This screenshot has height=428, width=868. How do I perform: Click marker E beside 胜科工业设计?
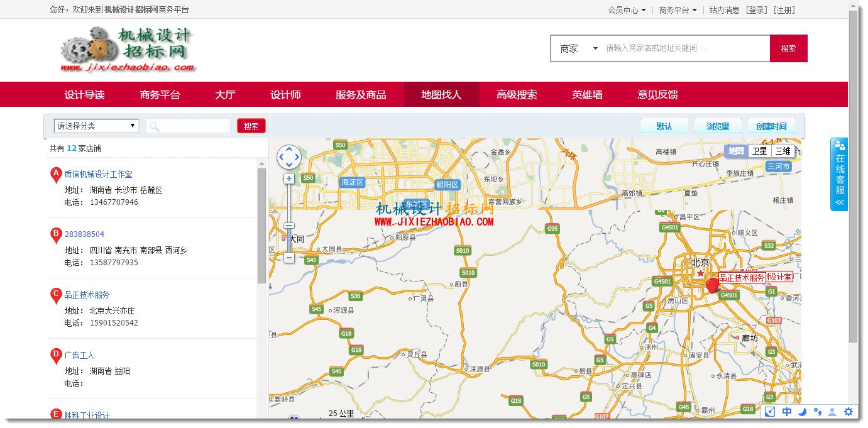coord(56,414)
